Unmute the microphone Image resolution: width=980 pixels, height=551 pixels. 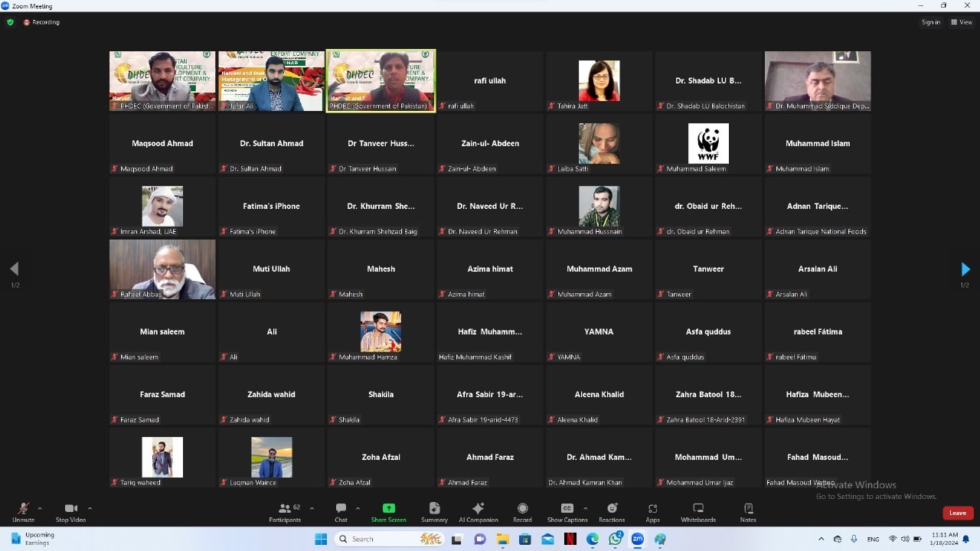tap(23, 511)
